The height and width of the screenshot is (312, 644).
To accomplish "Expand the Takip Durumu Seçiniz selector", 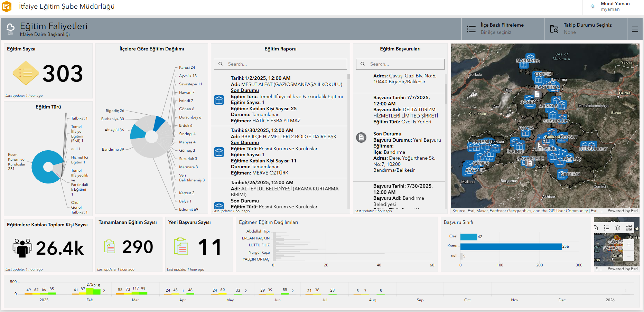I will click(x=586, y=29).
